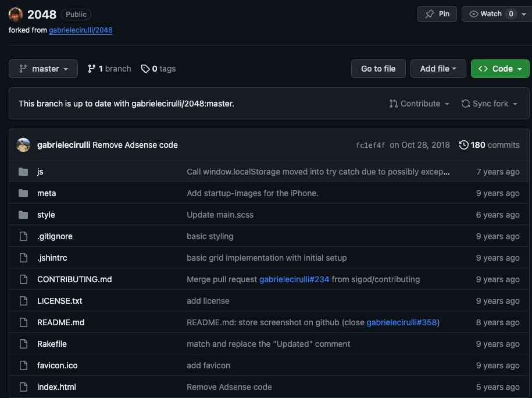Open commit message 'Update main.scss'
This screenshot has width=532, height=398.
pyautogui.click(x=220, y=215)
